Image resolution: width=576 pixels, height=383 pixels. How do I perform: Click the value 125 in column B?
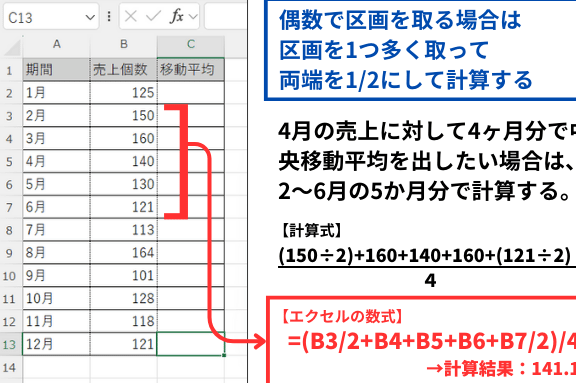(x=124, y=93)
